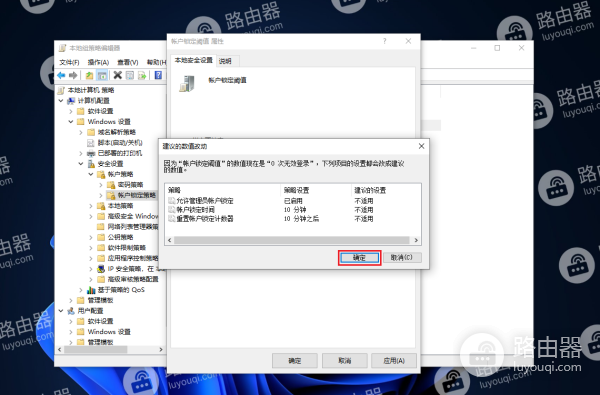Screen dimensions: 600x395
Task: Select 管理模板 under 计算机配置
Action: click(100, 300)
